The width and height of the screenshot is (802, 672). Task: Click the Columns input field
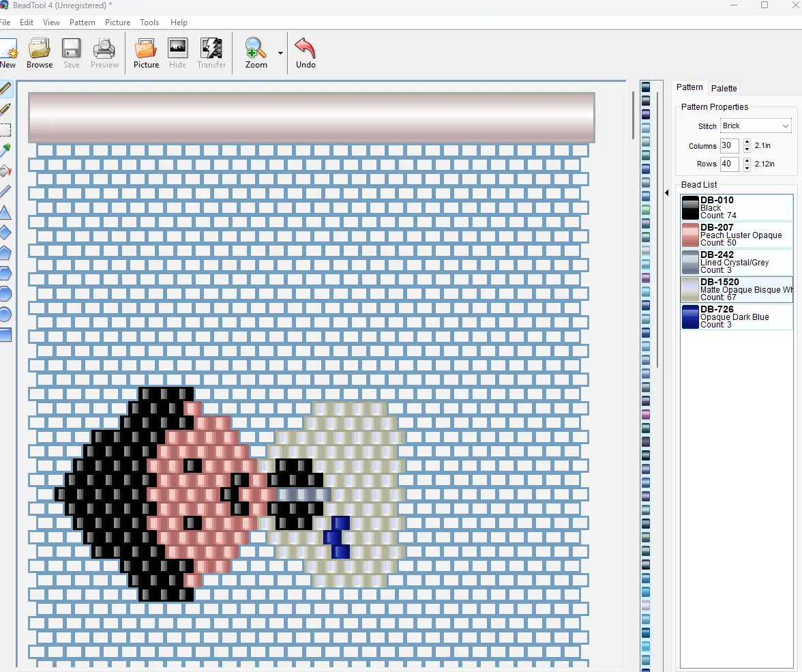[730, 146]
